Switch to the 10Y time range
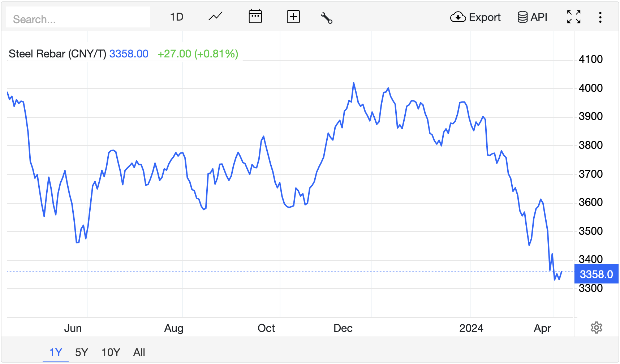 (x=111, y=352)
